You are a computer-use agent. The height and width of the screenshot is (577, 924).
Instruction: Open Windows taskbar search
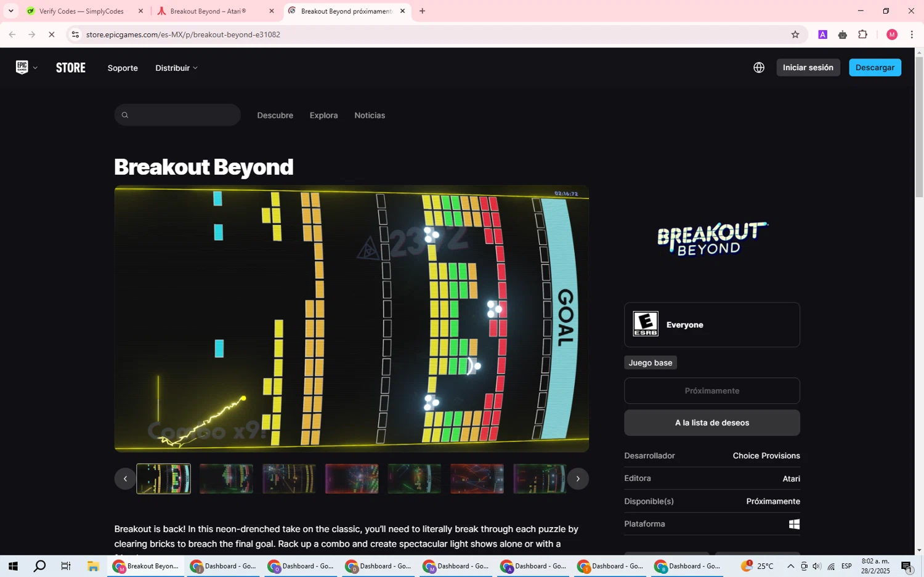point(39,566)
